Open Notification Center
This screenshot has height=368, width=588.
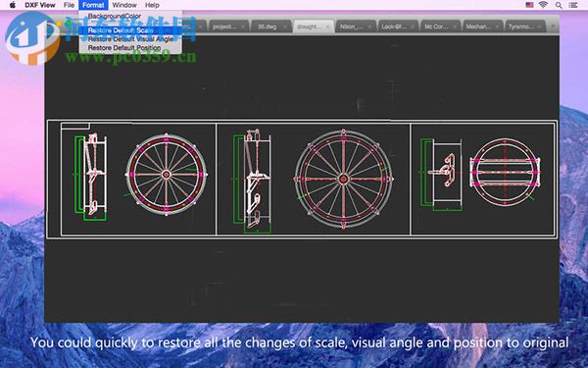(x=573, y=5)
